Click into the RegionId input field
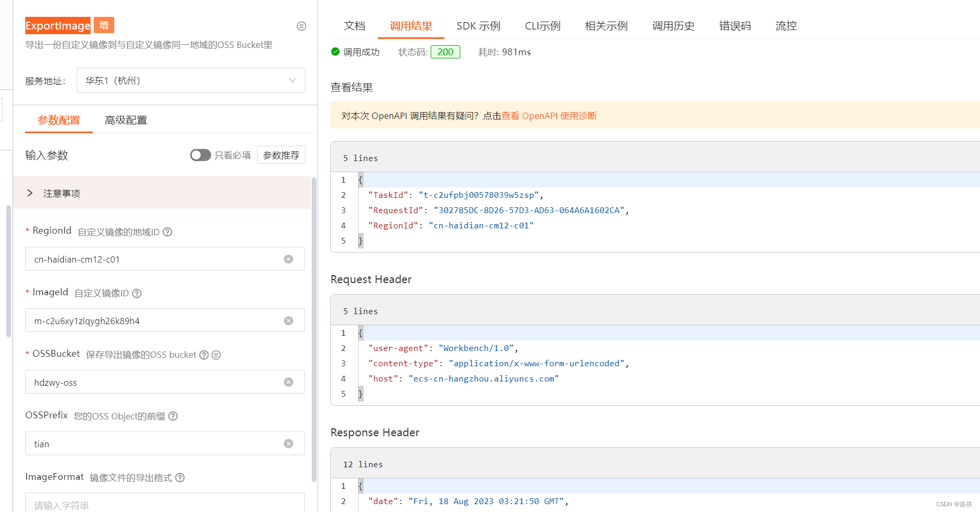 pos(165,259)
